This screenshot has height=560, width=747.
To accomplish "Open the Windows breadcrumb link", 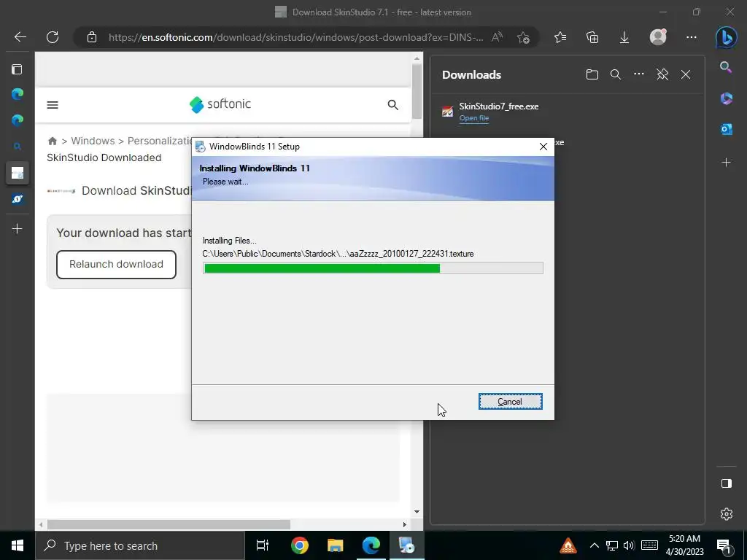I will tap(93, 141).
